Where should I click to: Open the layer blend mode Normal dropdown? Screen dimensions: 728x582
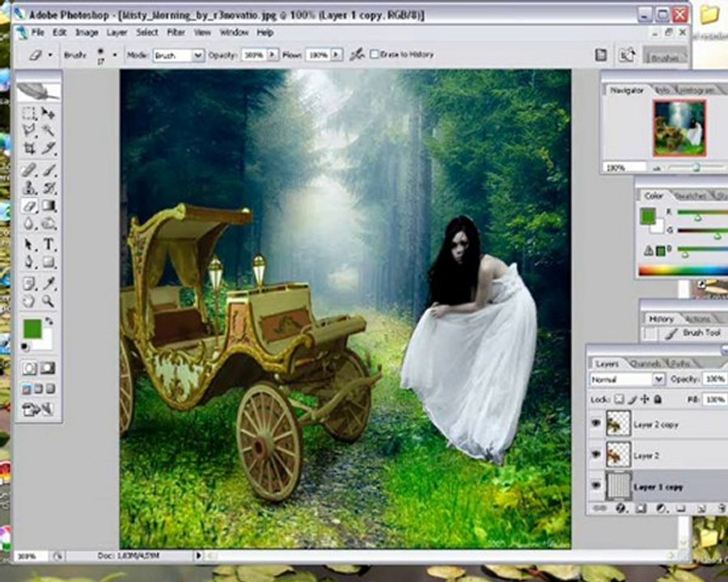tap(627, 379)
